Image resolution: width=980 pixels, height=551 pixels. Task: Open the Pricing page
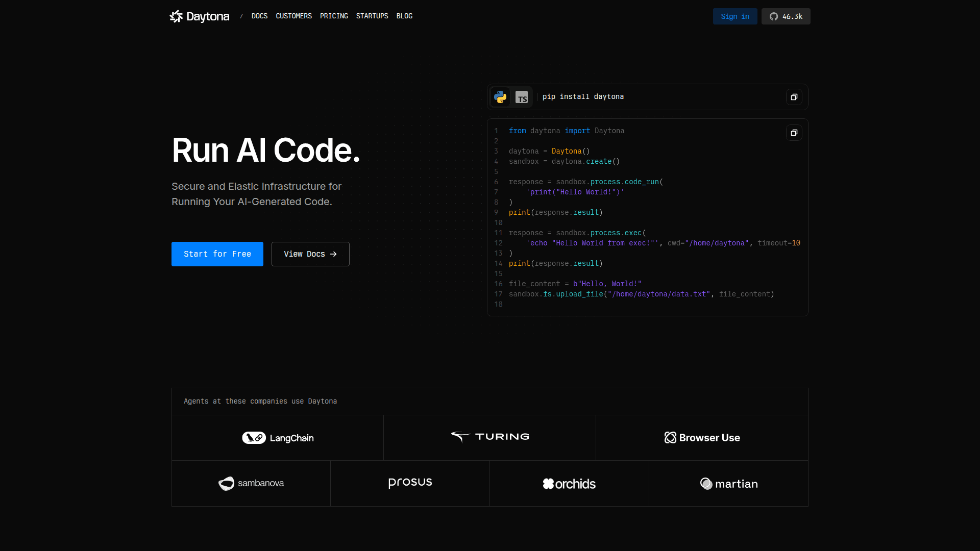[334, 16]
